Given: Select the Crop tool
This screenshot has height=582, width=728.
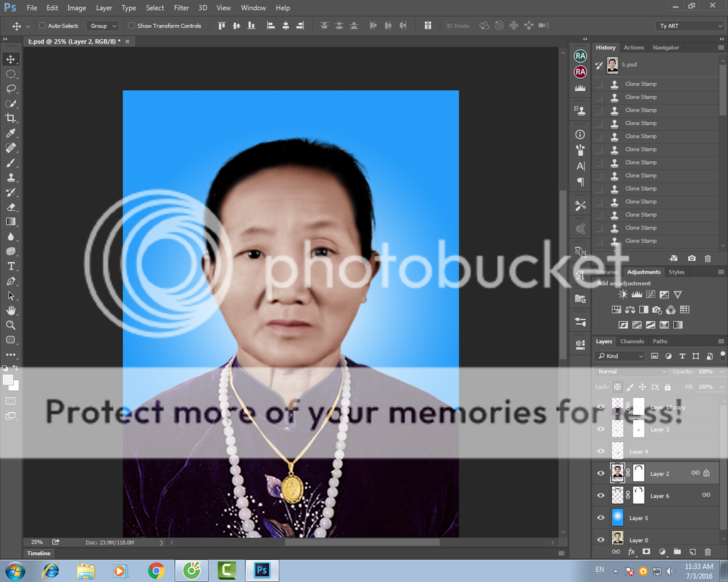Looking at the screenshot, I should (x=11, y=119).
